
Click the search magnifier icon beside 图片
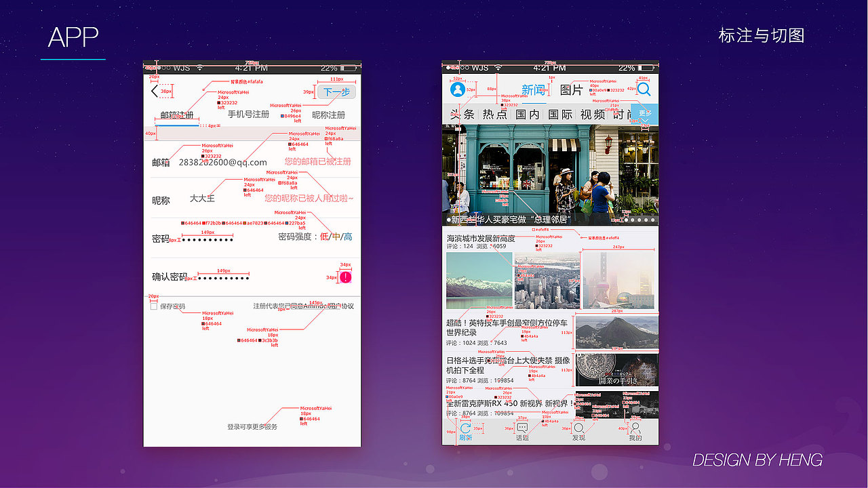pyautogui.click(x=644, y=89)
